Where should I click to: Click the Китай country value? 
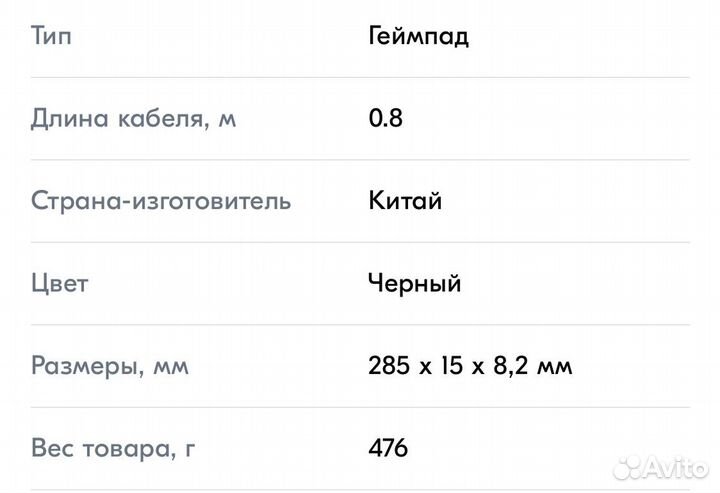[406, 201]
